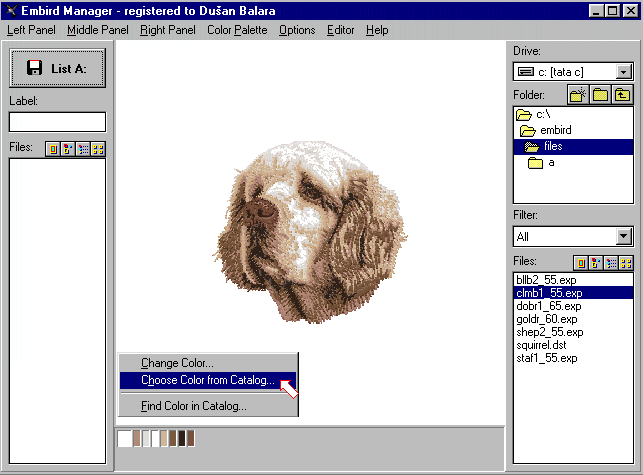The height and width of the screenshot is (475, 643).
Task: Open the Color Palette menu
Action: [237, 30]
